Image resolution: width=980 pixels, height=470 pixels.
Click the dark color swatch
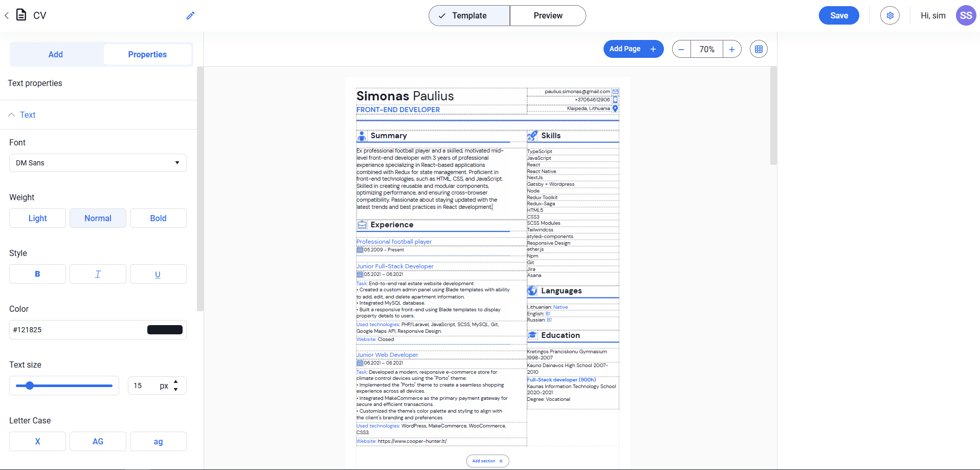pos(165,330)
